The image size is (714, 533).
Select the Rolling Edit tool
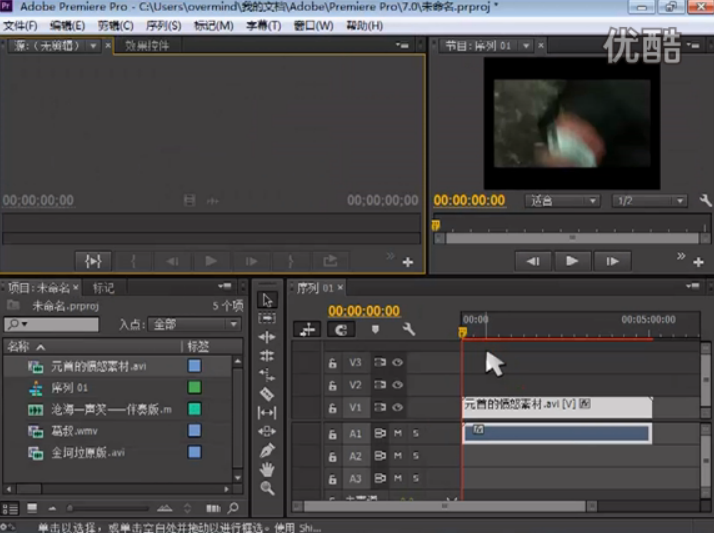point(267,355)
